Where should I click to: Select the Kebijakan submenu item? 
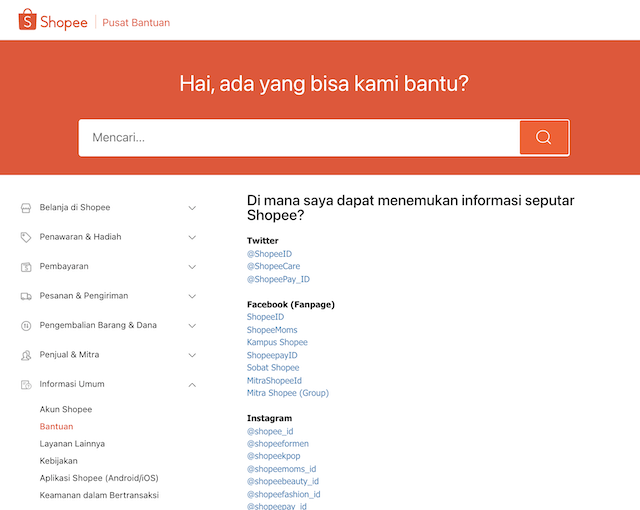[x=58, y=461]
